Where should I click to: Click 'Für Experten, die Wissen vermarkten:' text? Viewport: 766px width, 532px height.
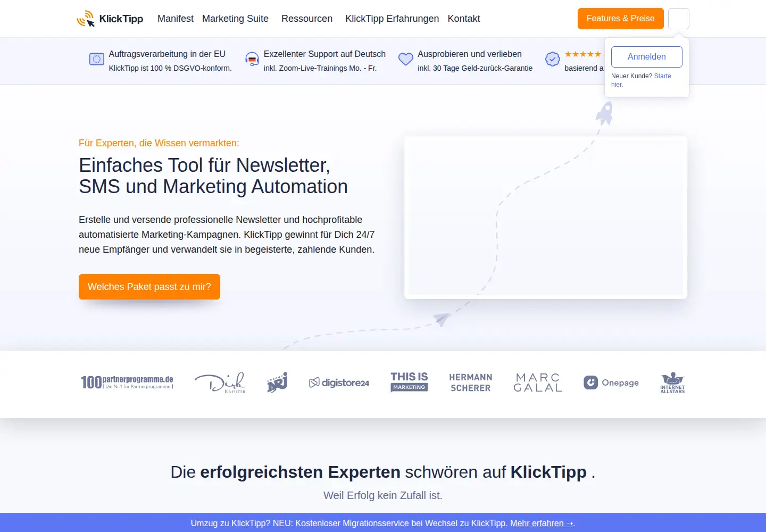click(159, 143)
